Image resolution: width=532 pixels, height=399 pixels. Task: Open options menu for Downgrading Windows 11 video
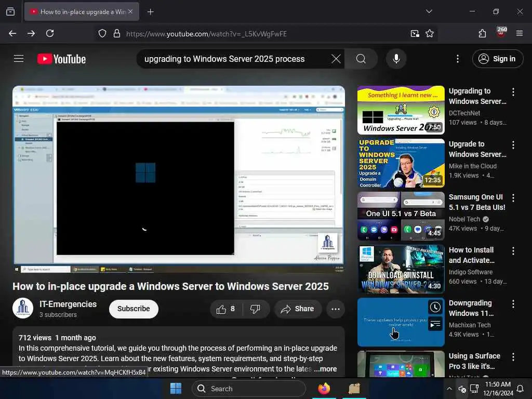(513, 303)
